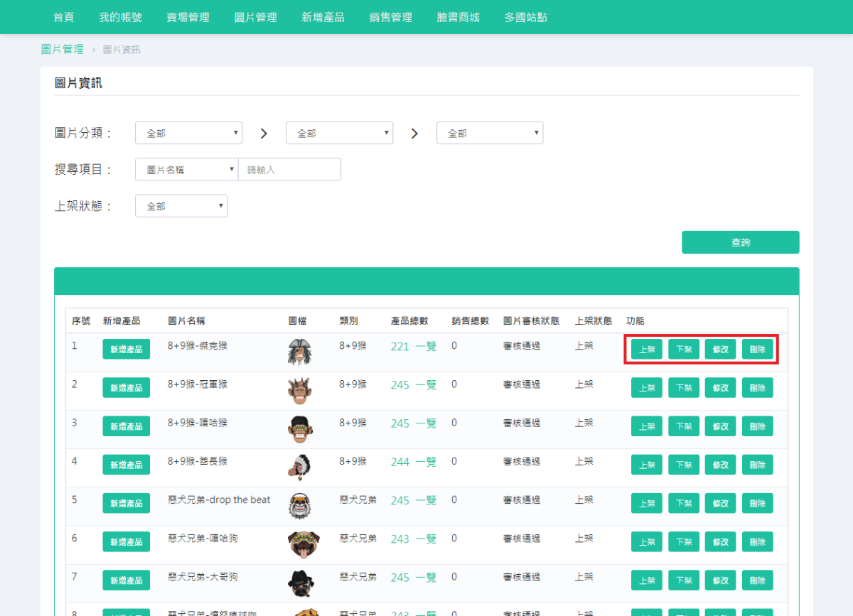Click the 圖片管理 breadcrumb link

(x=62, y=49)
